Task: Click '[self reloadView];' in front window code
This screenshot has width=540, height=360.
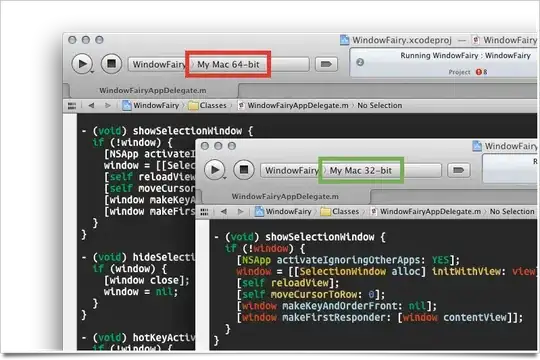Action: [x=288, y=283]
